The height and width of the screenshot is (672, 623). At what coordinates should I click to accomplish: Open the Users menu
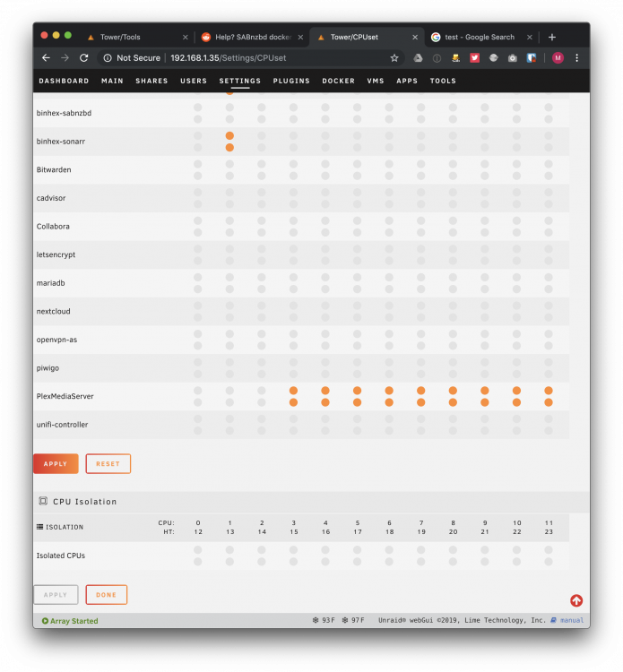tap(194, 81)
